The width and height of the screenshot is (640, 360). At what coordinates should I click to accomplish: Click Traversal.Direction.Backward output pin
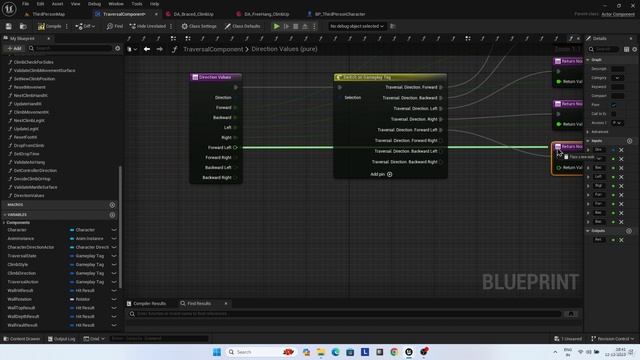(441, 98)
